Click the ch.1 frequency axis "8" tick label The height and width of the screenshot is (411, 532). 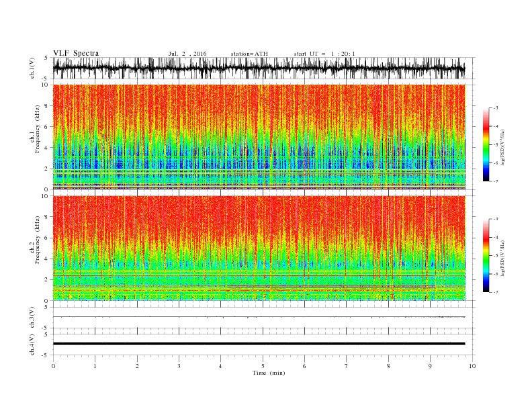pos(47,106)
